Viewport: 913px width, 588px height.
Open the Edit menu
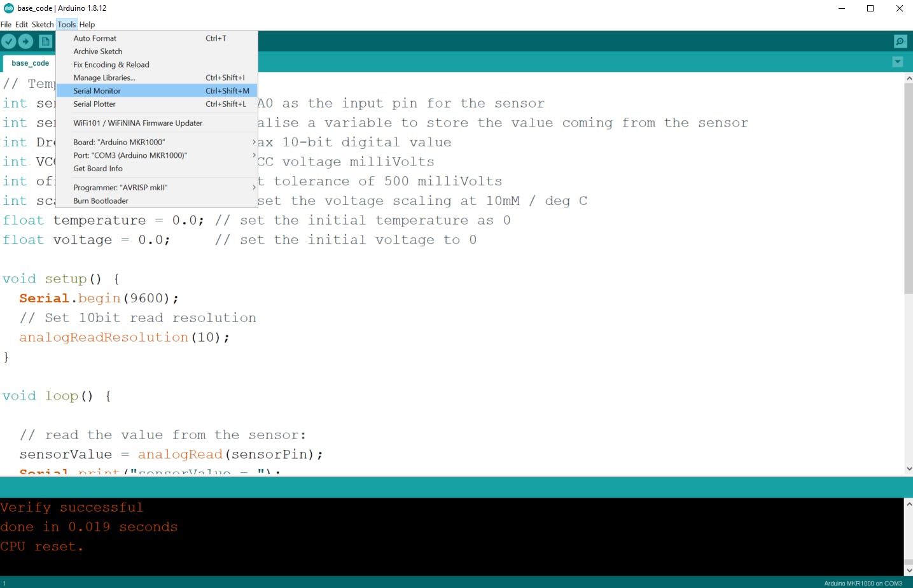pos(22,24)
